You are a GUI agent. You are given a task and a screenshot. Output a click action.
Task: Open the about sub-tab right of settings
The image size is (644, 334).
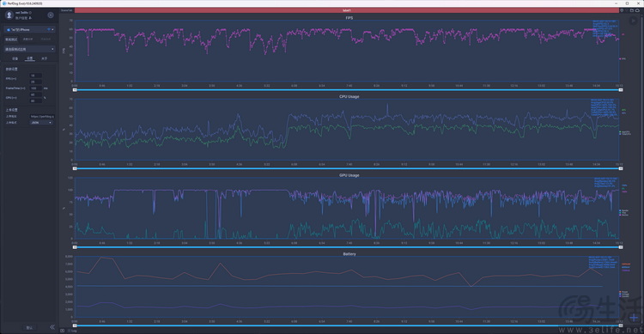pyautogui.click(x=45, y=58)
